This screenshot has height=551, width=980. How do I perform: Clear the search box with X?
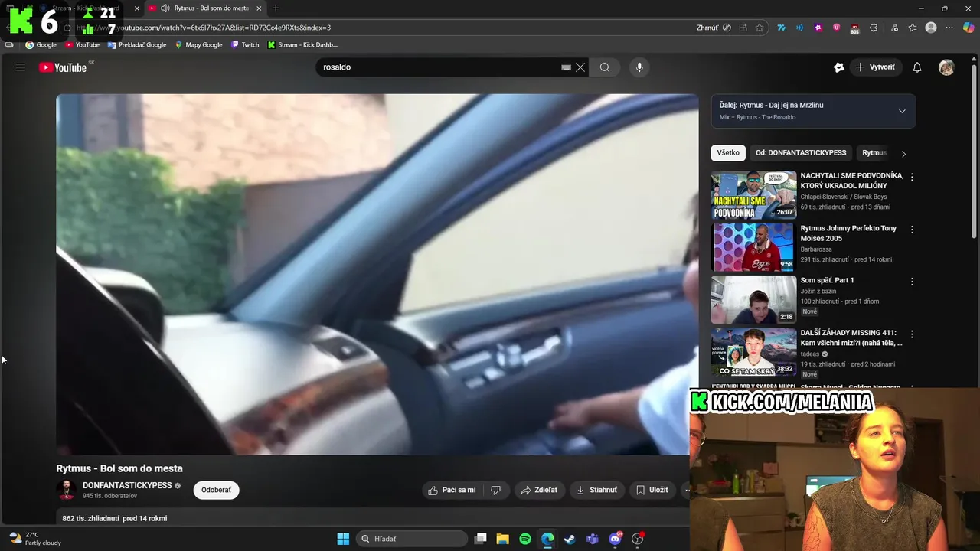click(x=580, y=67)
